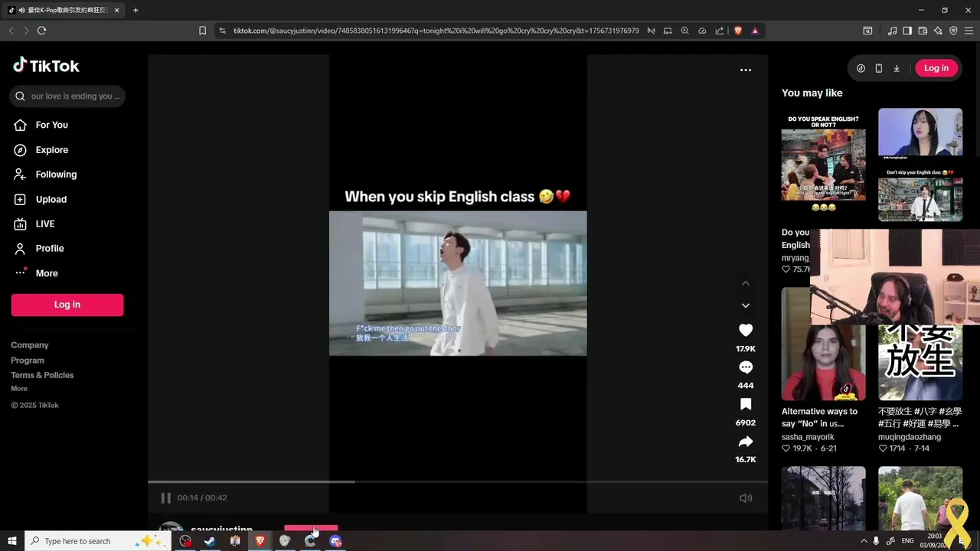Reload the page

tap(41, 31)
